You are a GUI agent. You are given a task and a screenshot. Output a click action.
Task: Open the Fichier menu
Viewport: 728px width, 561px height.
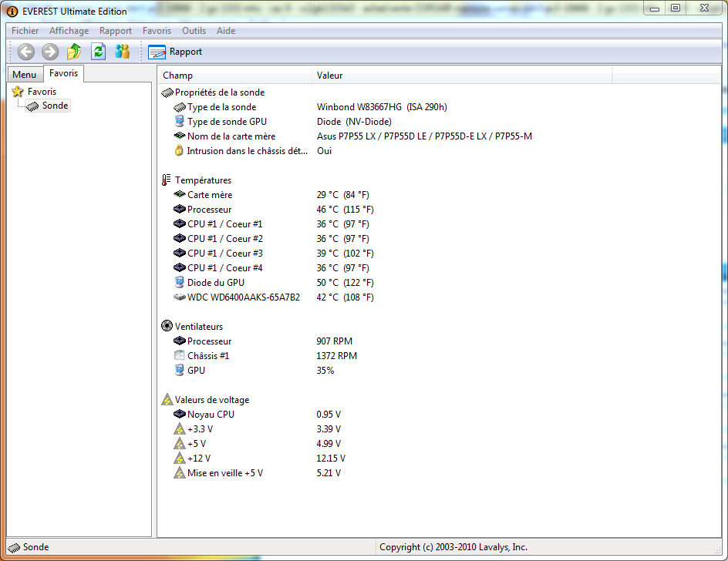(25, 31)
